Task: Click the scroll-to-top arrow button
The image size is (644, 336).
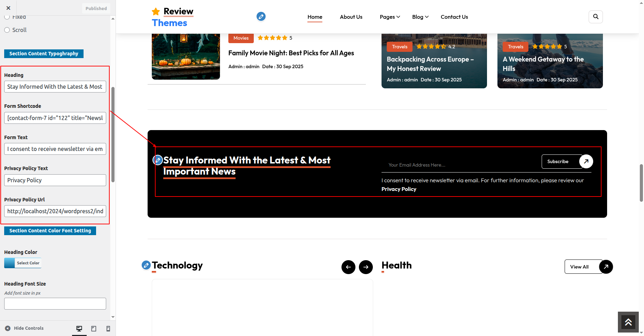Action: pyautogui.click(x=628, y=322)
